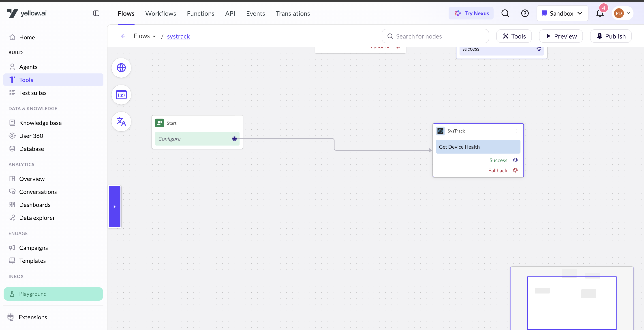Screen dimensions: 644x330
Task: Open the Sandbox environment dropdown
Action: click(x=562, y=13)
